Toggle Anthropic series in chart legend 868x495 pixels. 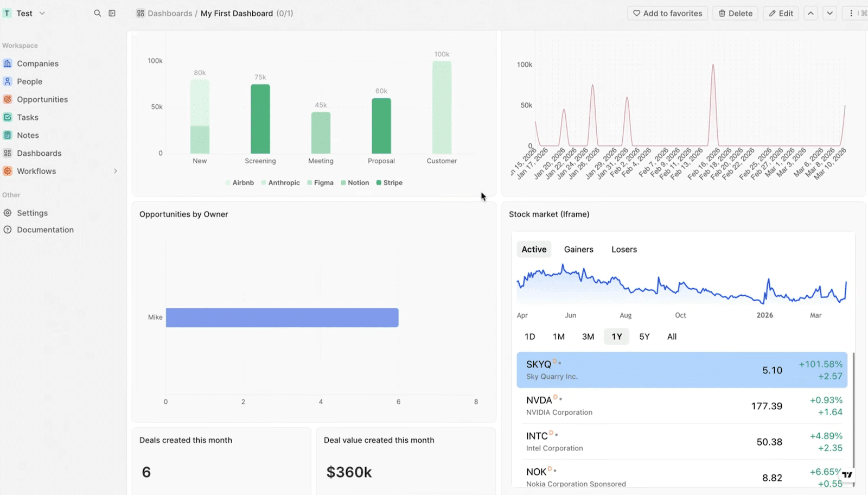[280, 183]
